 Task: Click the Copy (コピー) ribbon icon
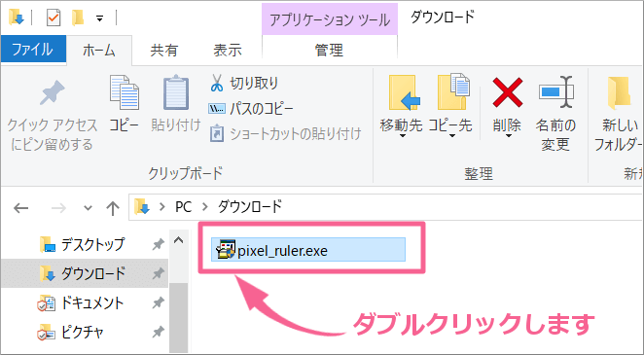coord(124,93)
